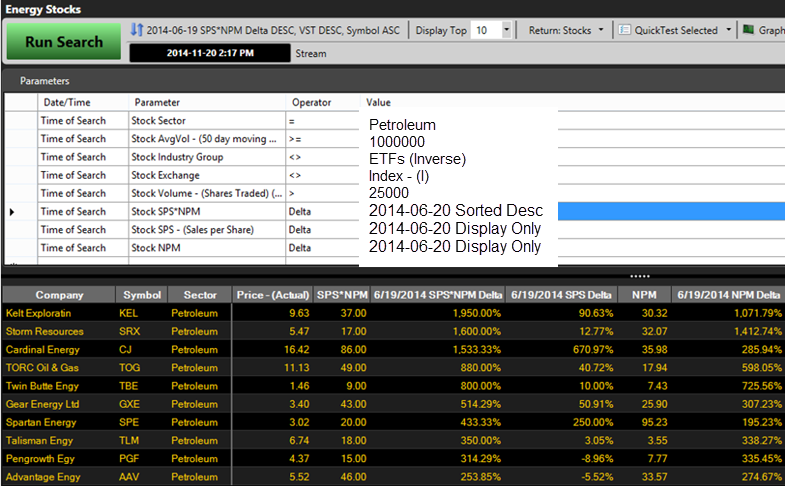This screenshot has width=785, height=486.
Task: Sort by Company column header
Action: (x=59, y=295)
